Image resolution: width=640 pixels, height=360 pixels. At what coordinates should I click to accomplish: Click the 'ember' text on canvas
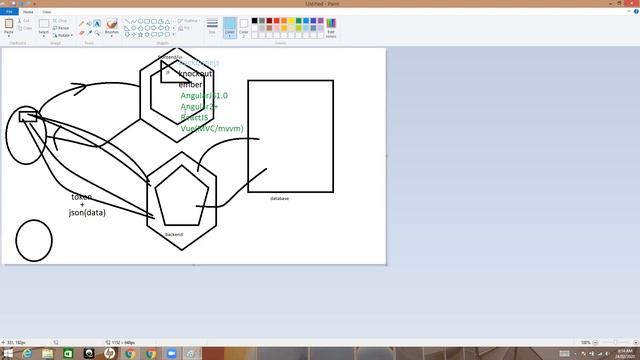pos(190,84)
